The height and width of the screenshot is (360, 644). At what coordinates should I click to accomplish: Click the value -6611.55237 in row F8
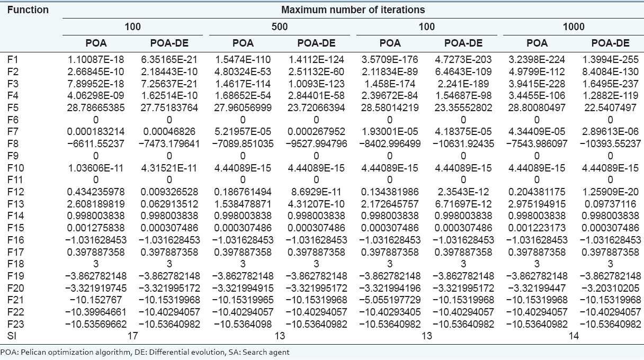pos(96,145)
